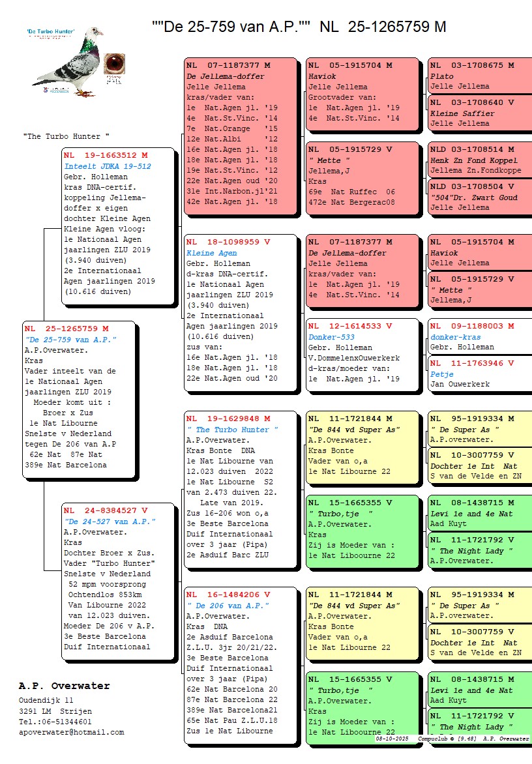
Task: Click the "Donker-533" NL 12-1614533 box
Action: point(362,354)
